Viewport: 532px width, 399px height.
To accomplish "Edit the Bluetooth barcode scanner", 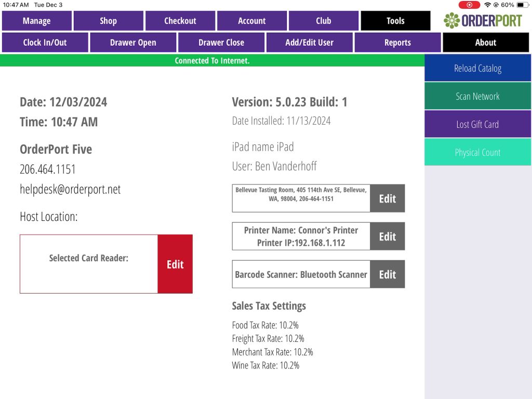I will click(387, 274).
